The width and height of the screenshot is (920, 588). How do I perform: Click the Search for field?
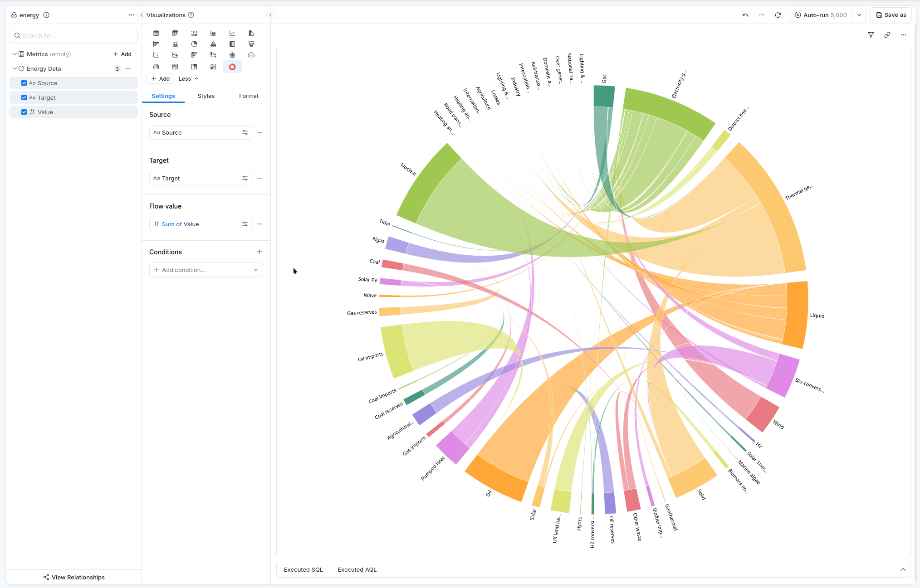click(73, 35)
